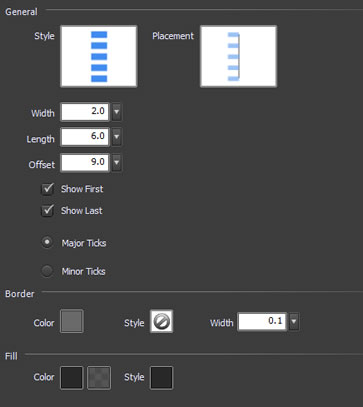This screenshot has width=363, height=407.
Task: Click the Offset input field
Action: (85, 163)
